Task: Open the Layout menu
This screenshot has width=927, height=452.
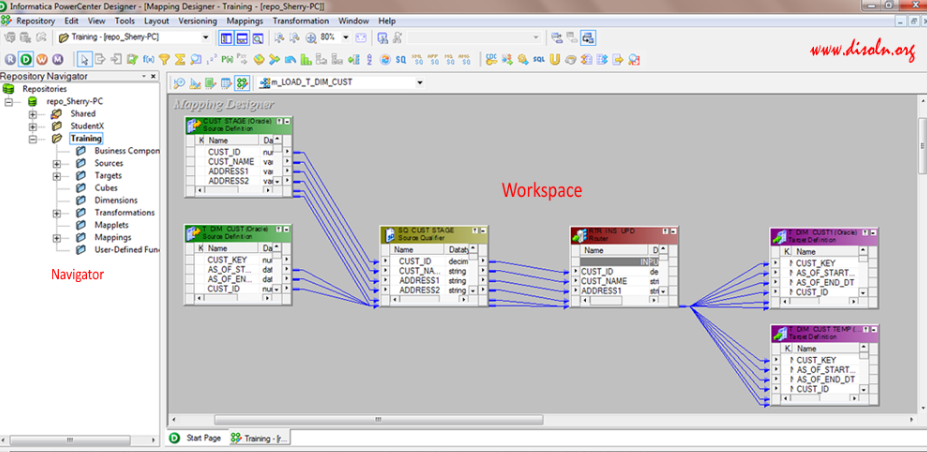Action: tap(157, 21)
